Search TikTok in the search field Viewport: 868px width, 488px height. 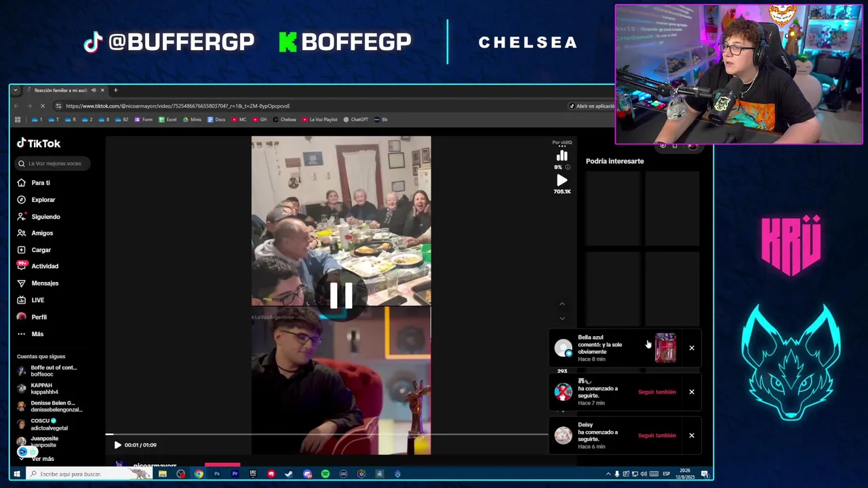click(53, 163)
